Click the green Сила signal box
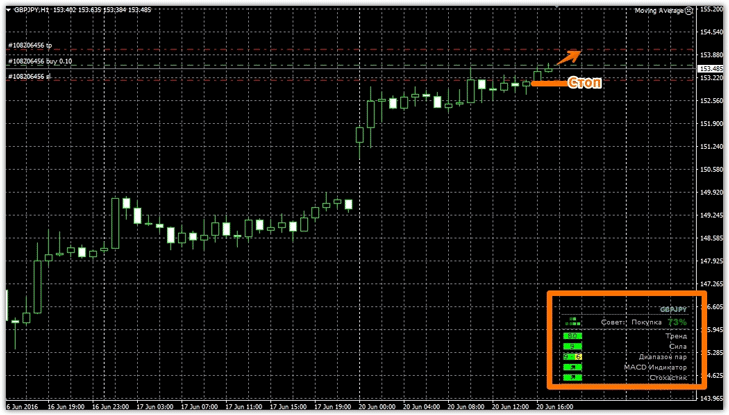Image resolution: width=729 pixels, height=415 pixels. (573, 347)
